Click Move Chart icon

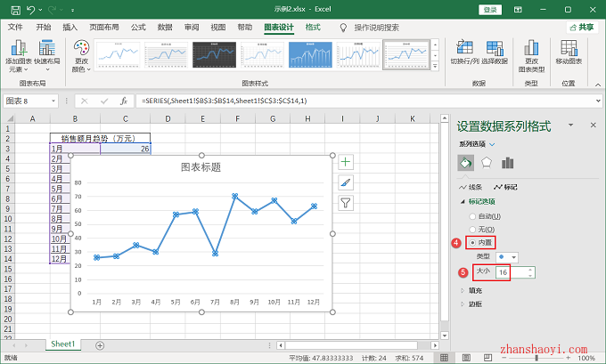click(x=569, y=53)
